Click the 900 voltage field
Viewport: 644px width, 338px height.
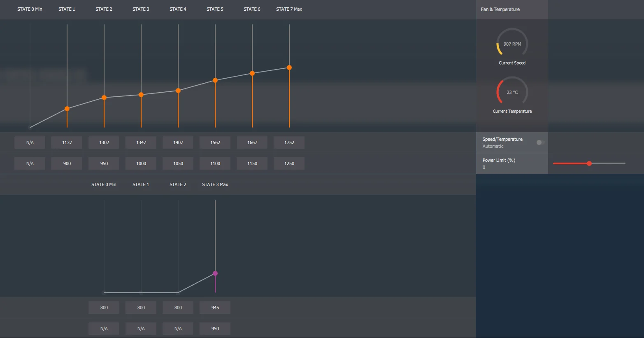[67, 163]
